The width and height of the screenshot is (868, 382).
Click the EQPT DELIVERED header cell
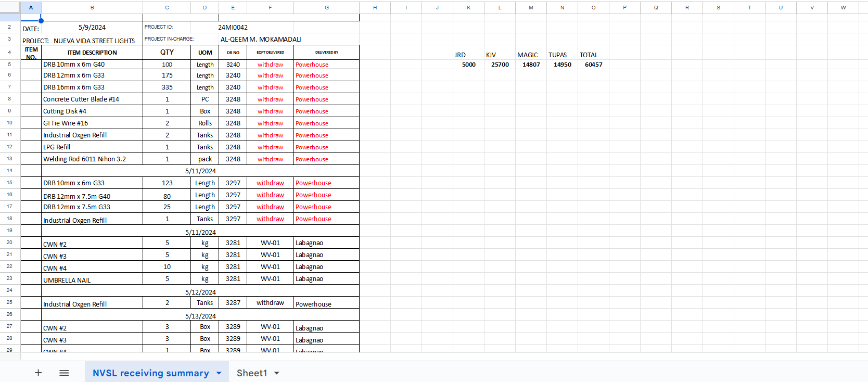tap(271, 53)
